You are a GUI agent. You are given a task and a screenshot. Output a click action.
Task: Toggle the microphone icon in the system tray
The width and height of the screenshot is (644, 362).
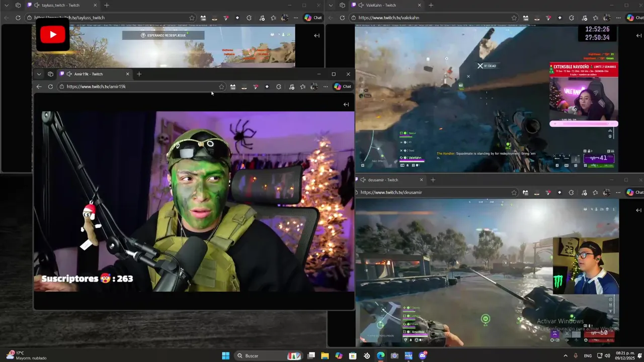tap(576, 355)
